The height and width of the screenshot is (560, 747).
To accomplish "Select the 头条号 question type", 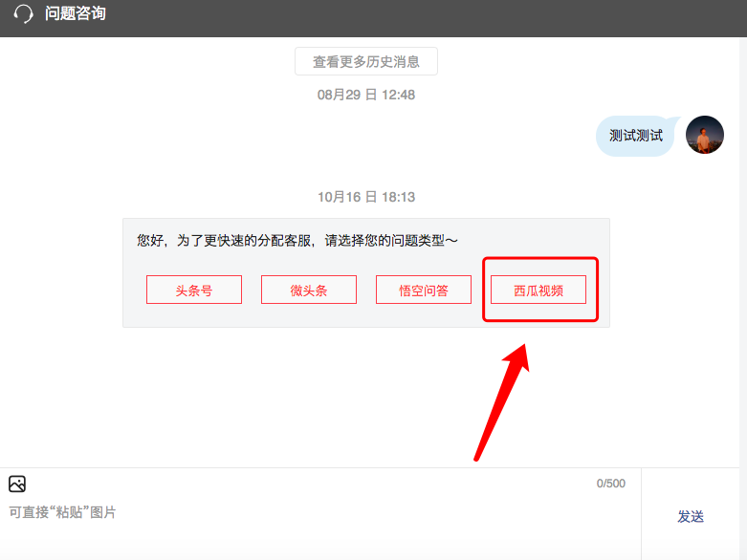I will (x=194, y=290).
